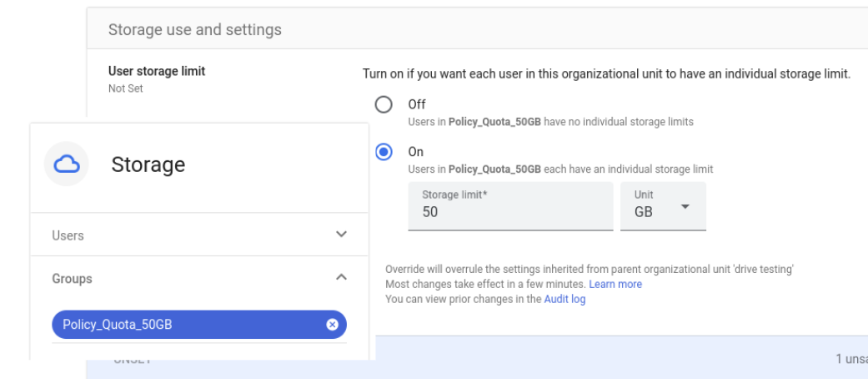This screenshot has width=868, height=379.
Task: Click the Not Set status text
Action: (126, 88)
